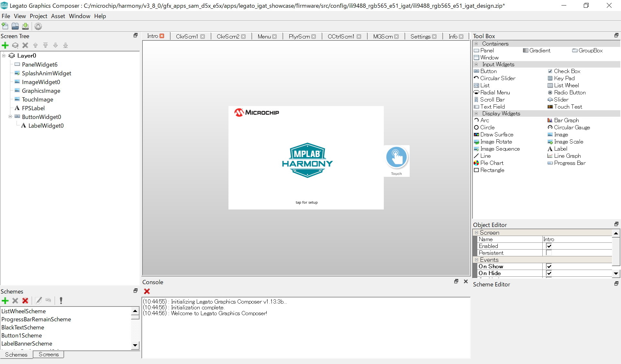Click the Open Project folder icon
The height and width of the screenshot is (364, 621).
coord(15,26)
